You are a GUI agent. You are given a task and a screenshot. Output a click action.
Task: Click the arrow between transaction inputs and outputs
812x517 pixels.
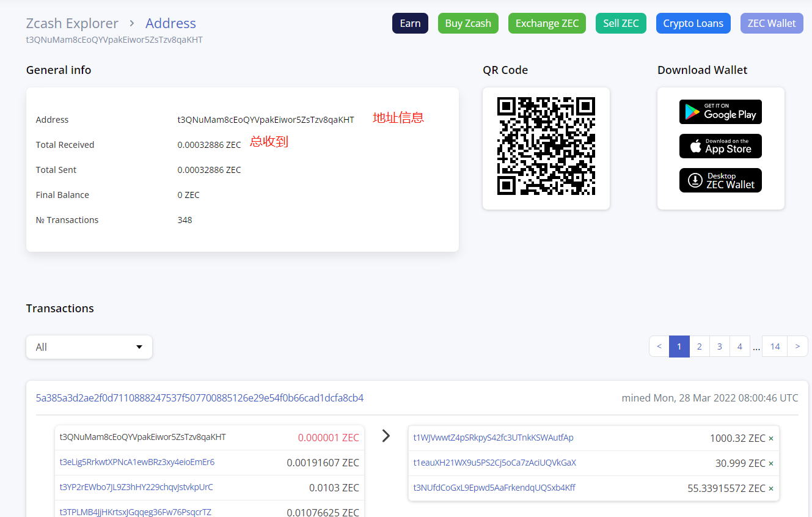tap(386, 436)
